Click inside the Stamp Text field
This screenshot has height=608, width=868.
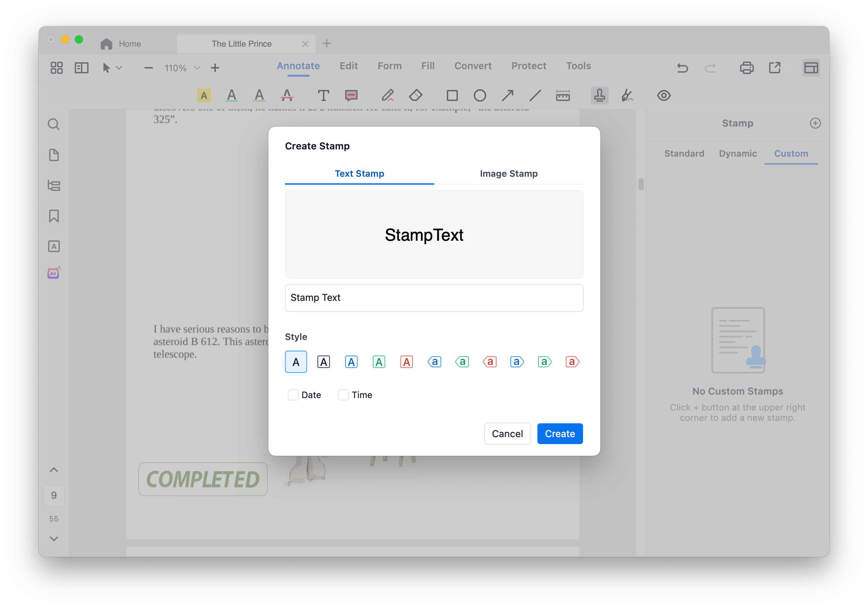pos(434,298)
